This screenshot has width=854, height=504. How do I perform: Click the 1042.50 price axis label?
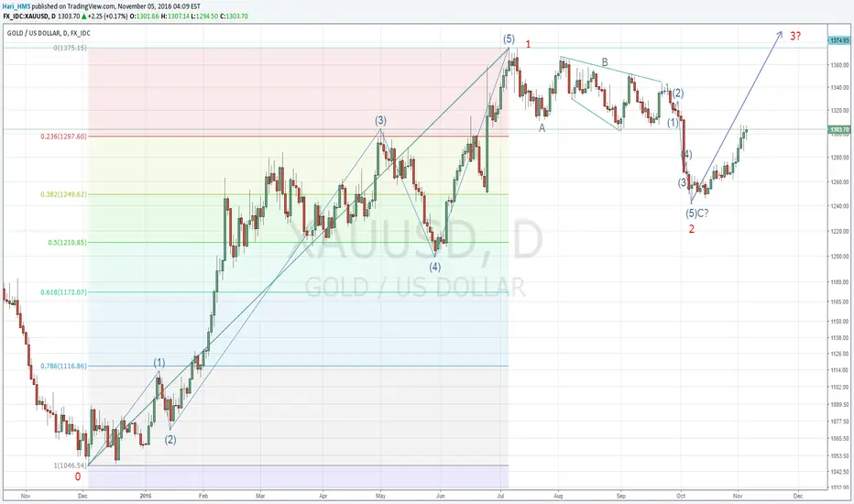tap(840, 473)
